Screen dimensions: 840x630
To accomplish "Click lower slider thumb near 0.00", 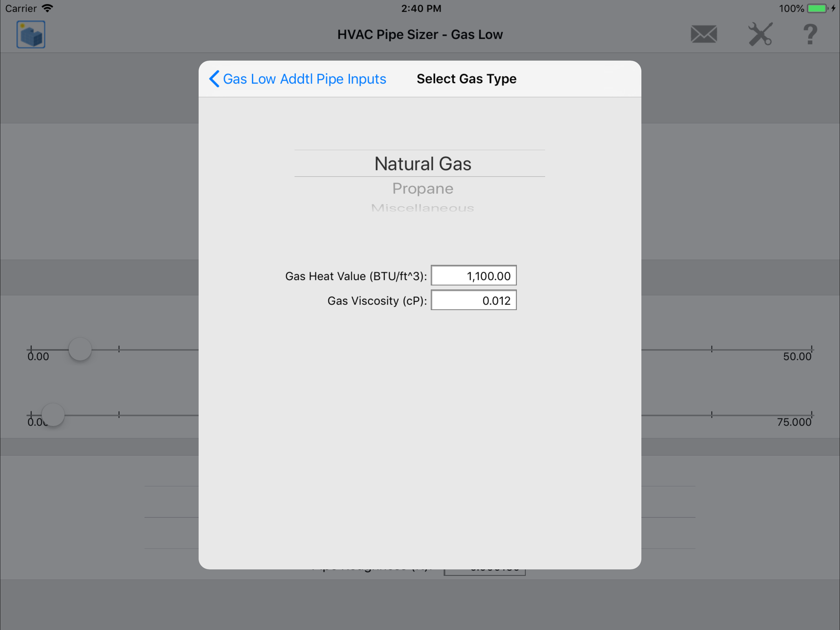I will pyautogui.click(x=53, y=415).
